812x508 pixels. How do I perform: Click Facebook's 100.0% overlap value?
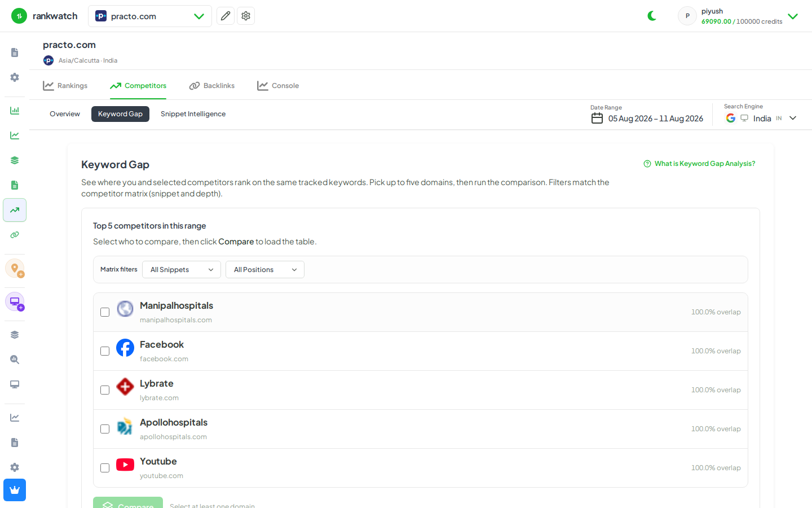[x=716, y=351]
